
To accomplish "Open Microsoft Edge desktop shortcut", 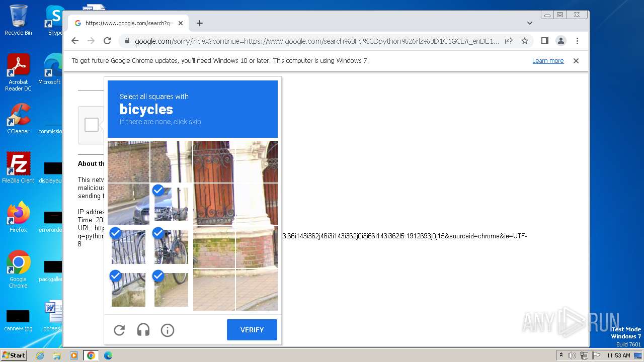I will click(x=50, y=69).
